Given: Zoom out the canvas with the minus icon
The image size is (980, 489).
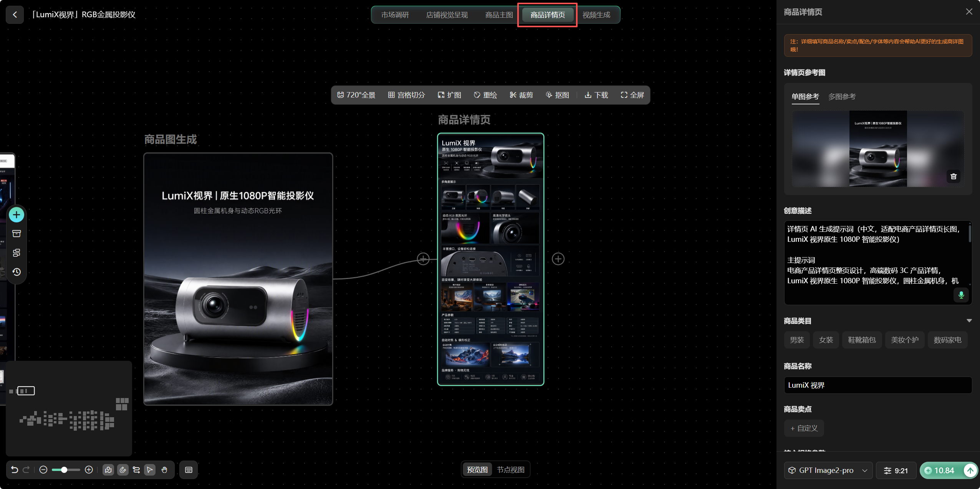Looking at the screenshot, I should pyautogui.click(x=43, y=470).
